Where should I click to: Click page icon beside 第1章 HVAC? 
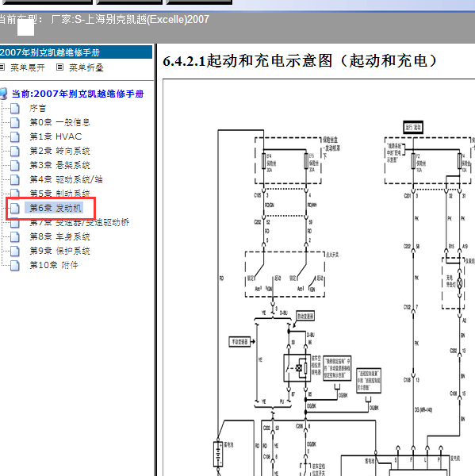click(15, 136)
